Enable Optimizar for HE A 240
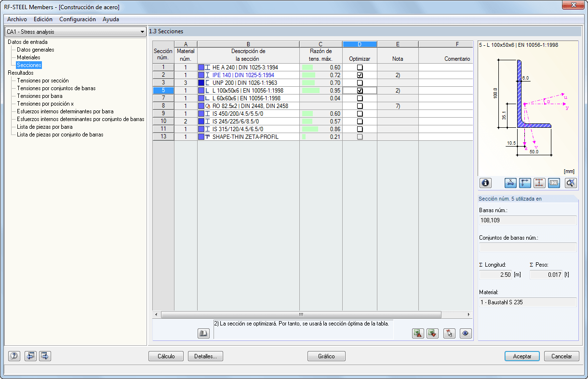Viewport: 588px width, 379px height. pyautogui.click(x=360, y=68)
